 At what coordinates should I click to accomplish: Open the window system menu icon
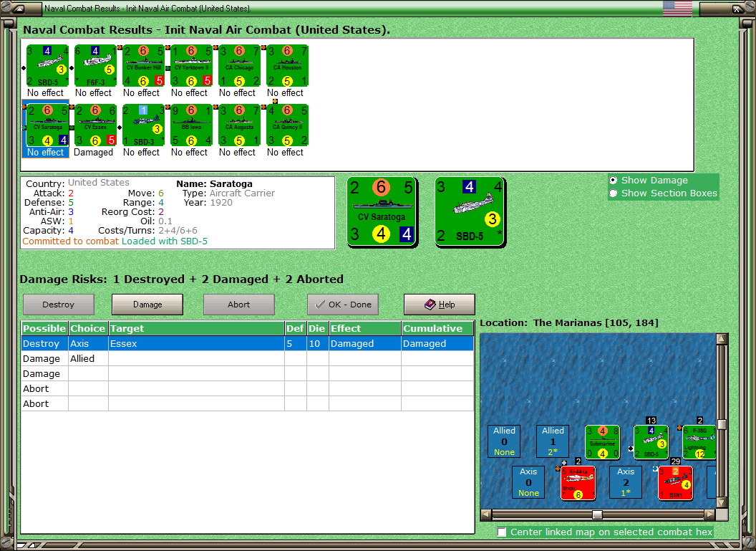[19, 9]
